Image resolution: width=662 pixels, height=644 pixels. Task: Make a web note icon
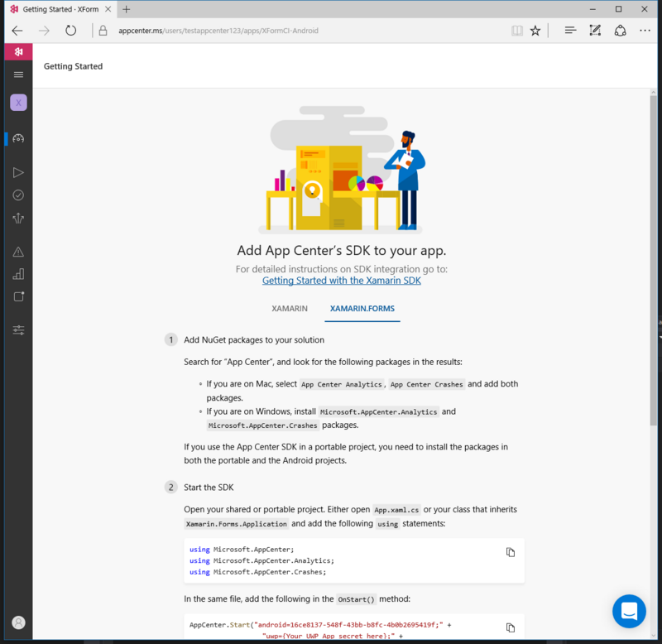pos(595,30)
